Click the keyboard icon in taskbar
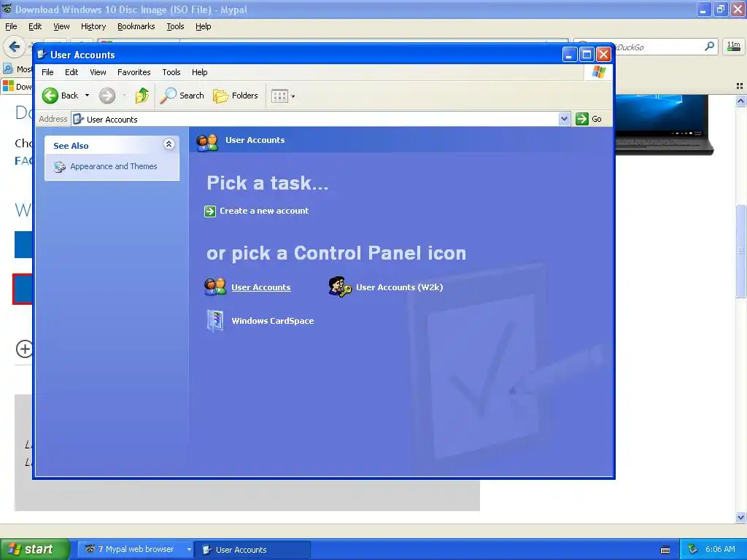 (x=665, y=550)
